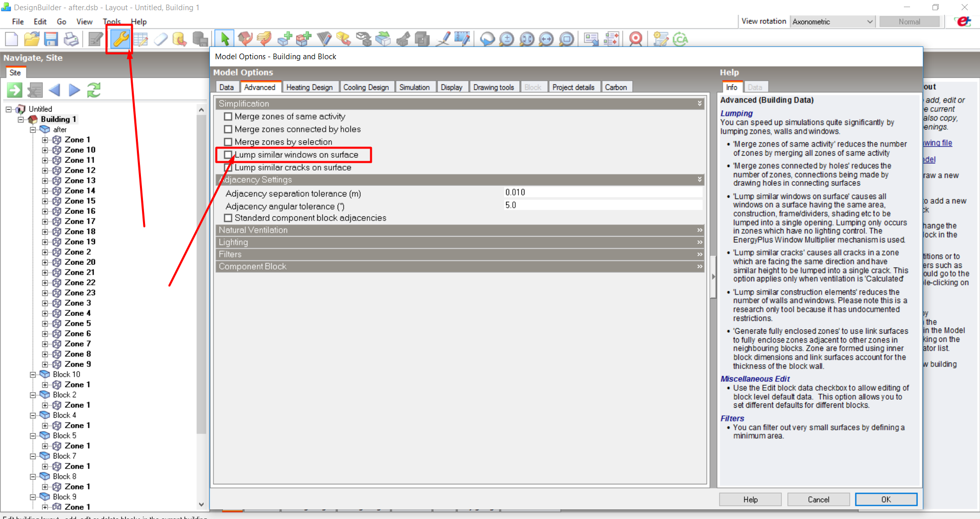The height and width of the screenshot is (519, 980).
Task: Expand the Natural Ventilation section
Action: (460, 230)
